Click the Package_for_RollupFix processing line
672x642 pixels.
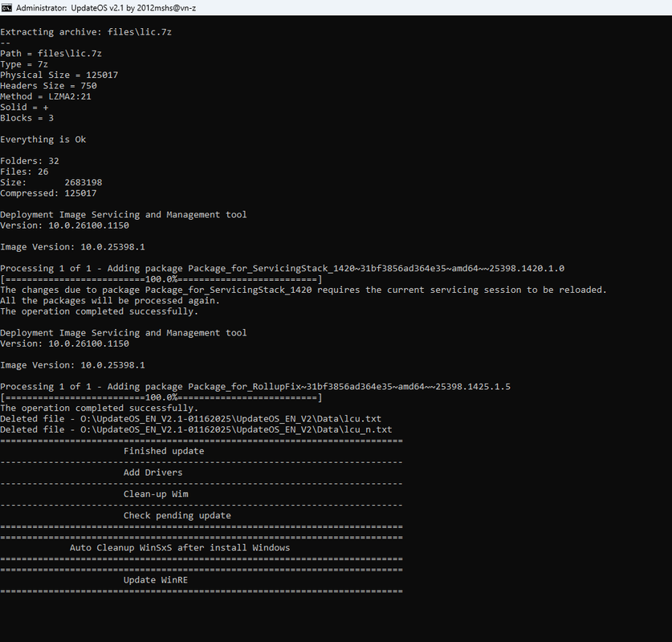(255, 387)
